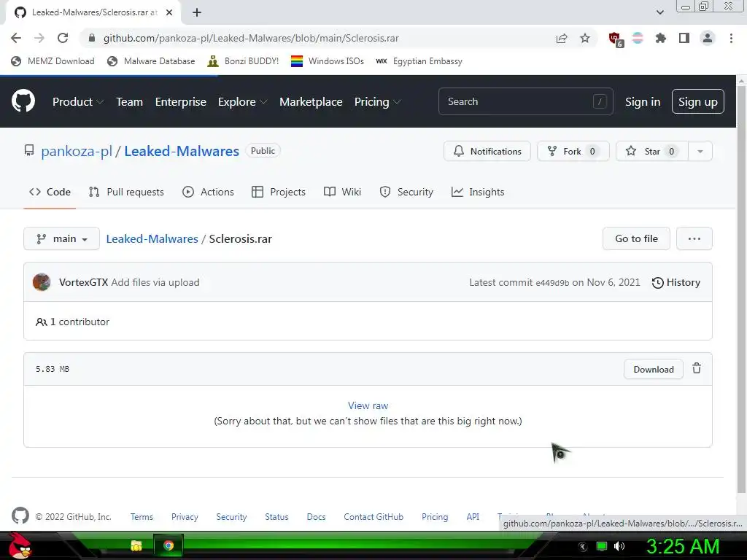This screenshot has height=560, width=747.
Task: Open the three-dot file options menu
Action: 694,238
